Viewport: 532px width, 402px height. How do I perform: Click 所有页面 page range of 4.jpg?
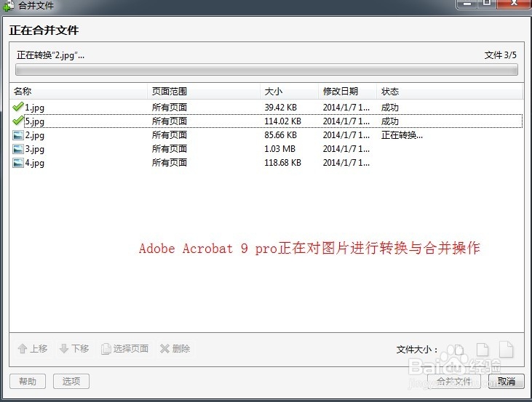click(170, 163)
